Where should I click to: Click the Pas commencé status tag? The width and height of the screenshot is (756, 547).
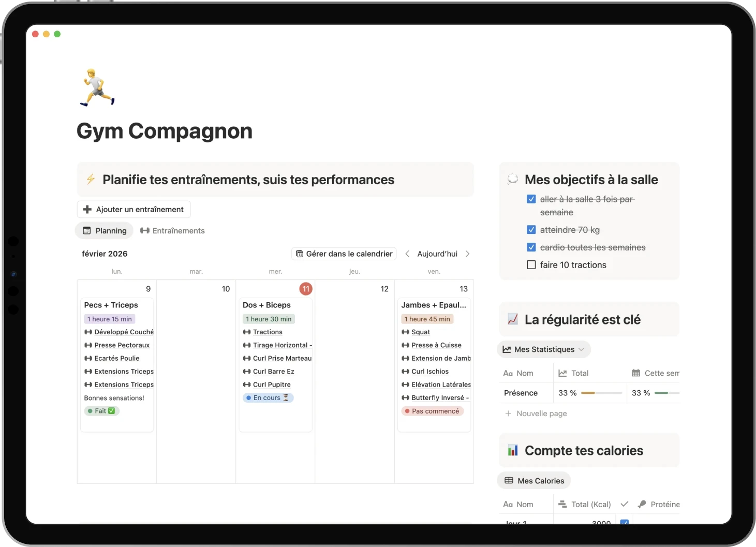tap(433, 411)
